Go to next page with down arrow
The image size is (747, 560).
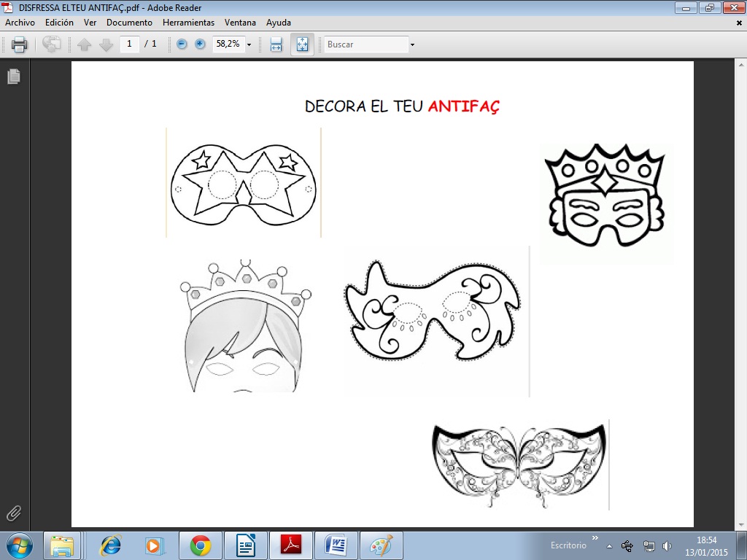click(107, 44)
